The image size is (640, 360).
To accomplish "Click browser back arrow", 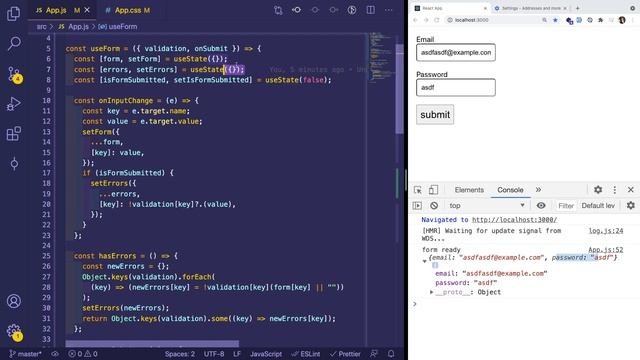I will (x=416, y=20).
